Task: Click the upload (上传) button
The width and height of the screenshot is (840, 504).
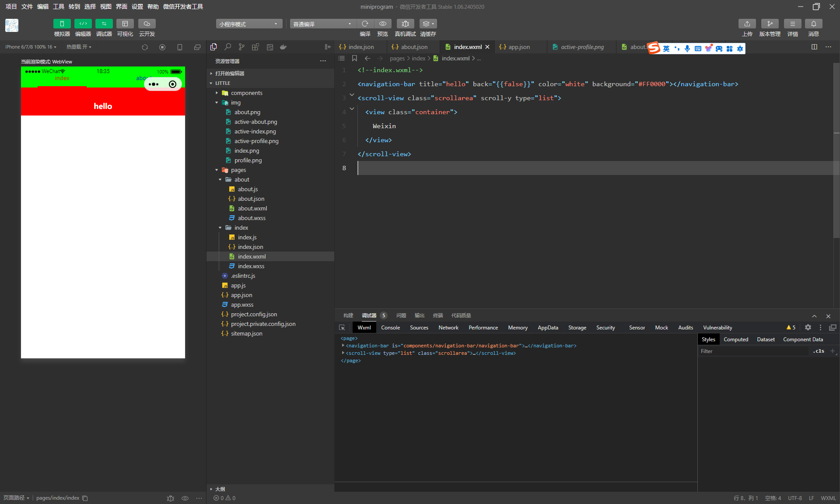Action: coord(747,24)
